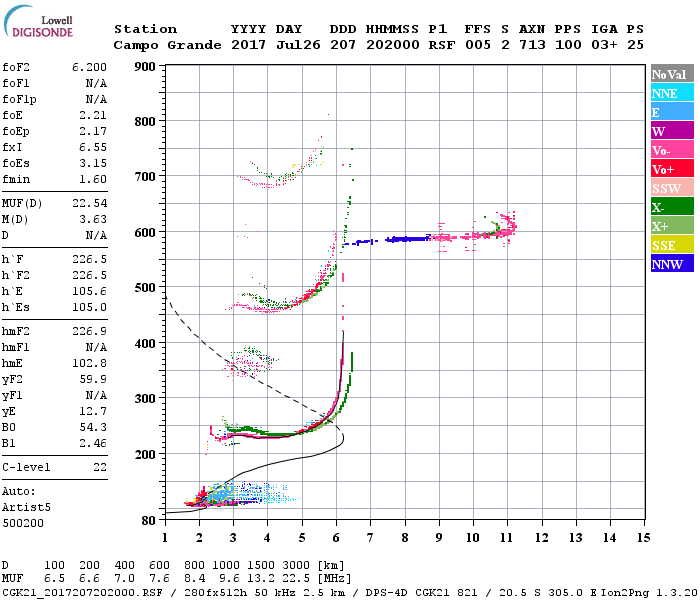The image size is (700, 600).
Task: Click the IGA value 03+
Action: (604, 45)
